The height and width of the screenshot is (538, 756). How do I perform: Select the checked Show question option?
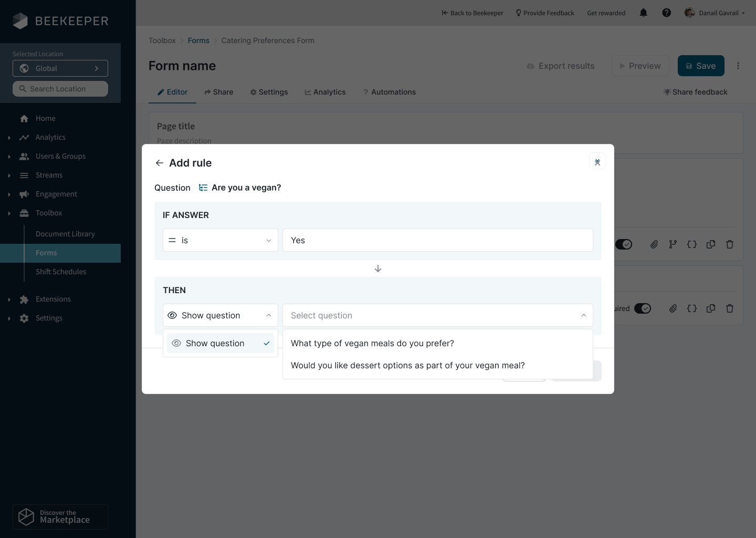[220, 343]
